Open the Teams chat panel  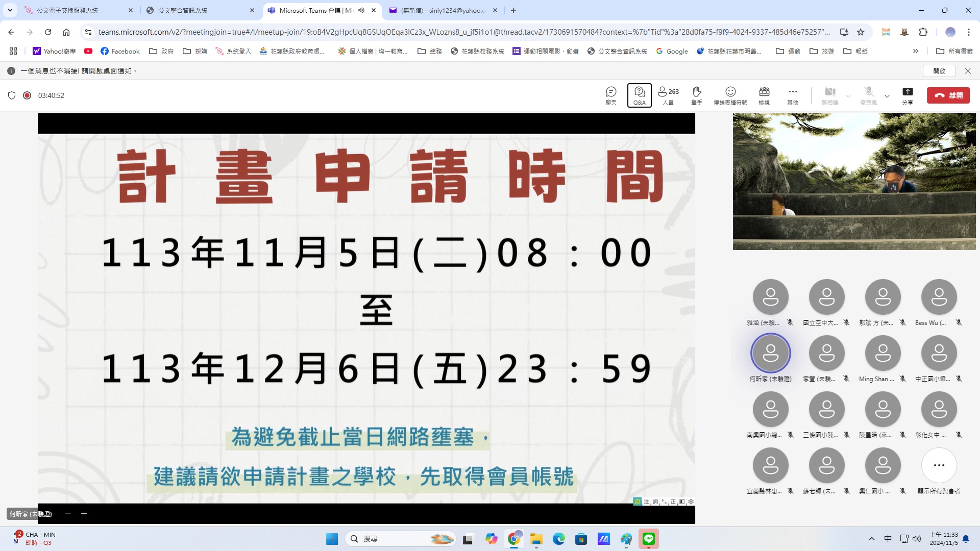(x=611, y=95)
